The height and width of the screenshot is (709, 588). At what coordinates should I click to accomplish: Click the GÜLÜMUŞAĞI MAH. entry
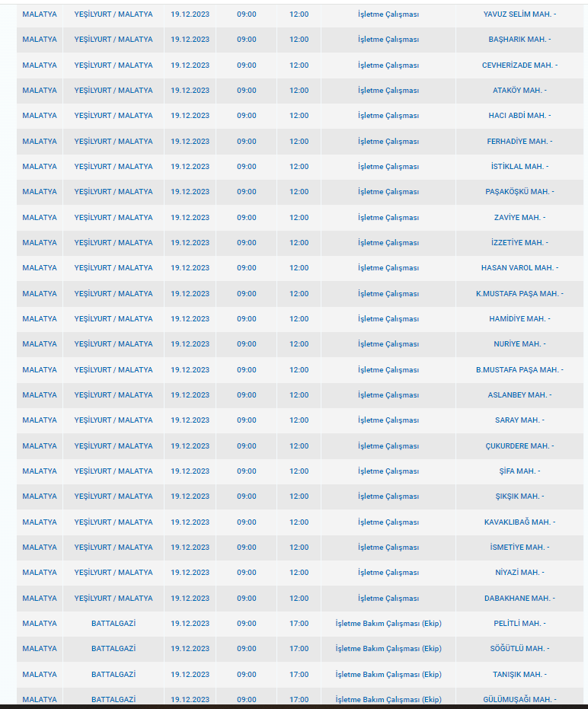519,700
